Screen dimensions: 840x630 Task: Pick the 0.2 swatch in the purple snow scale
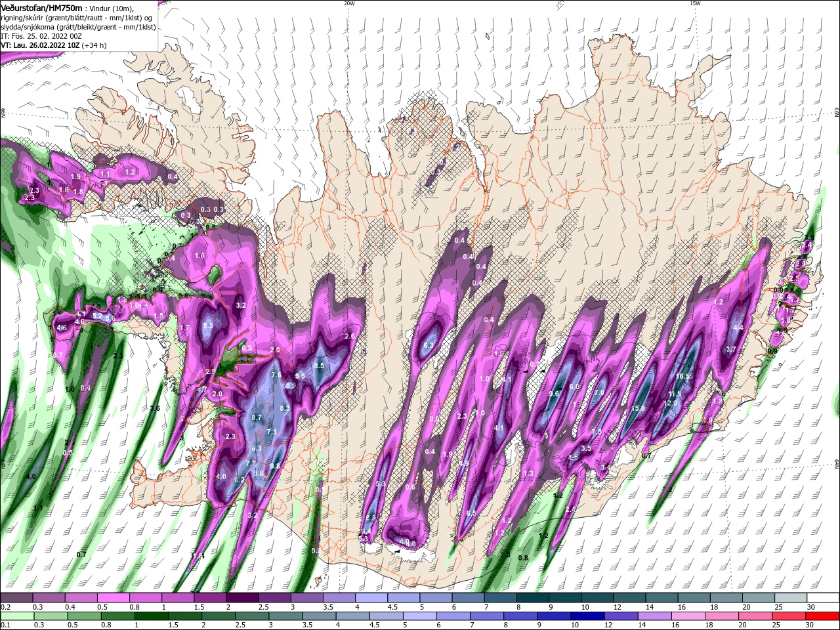[x=16, y=598]
